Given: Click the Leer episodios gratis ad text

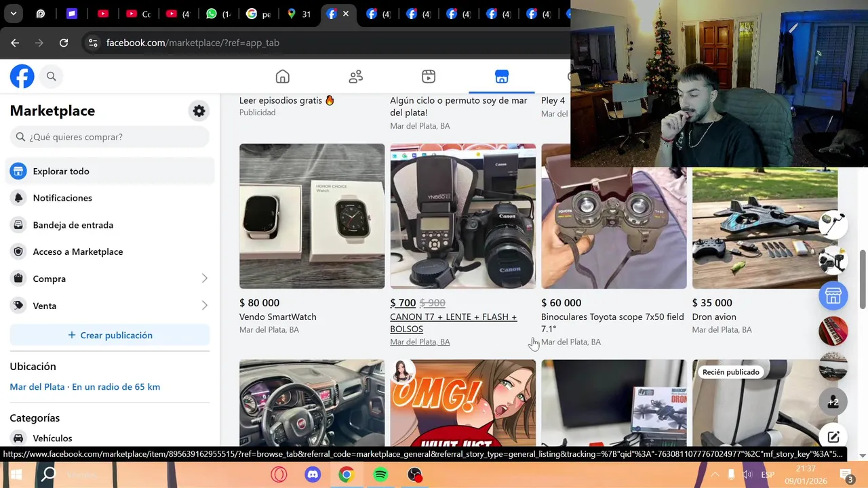Looking at the screenshot, I should pos(287,100).
